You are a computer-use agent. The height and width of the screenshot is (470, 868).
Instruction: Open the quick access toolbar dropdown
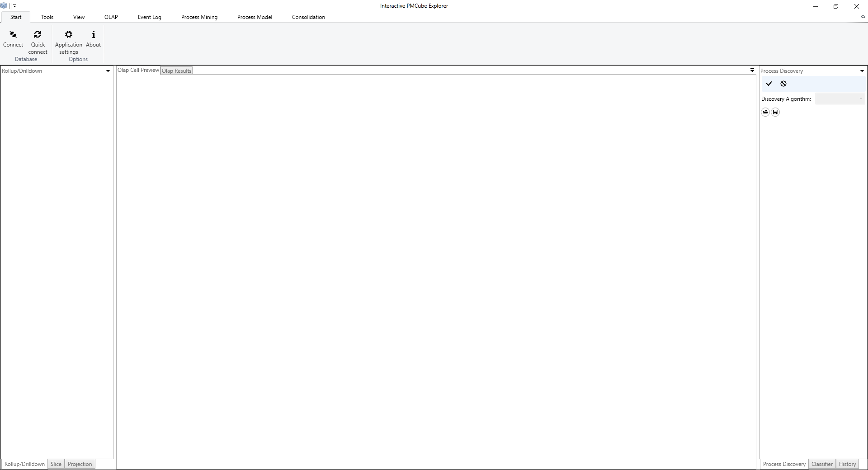tap(14, 6)
